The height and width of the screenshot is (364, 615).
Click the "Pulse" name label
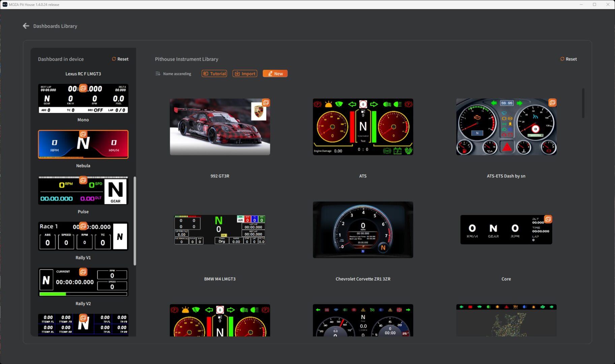coord(83,212)
